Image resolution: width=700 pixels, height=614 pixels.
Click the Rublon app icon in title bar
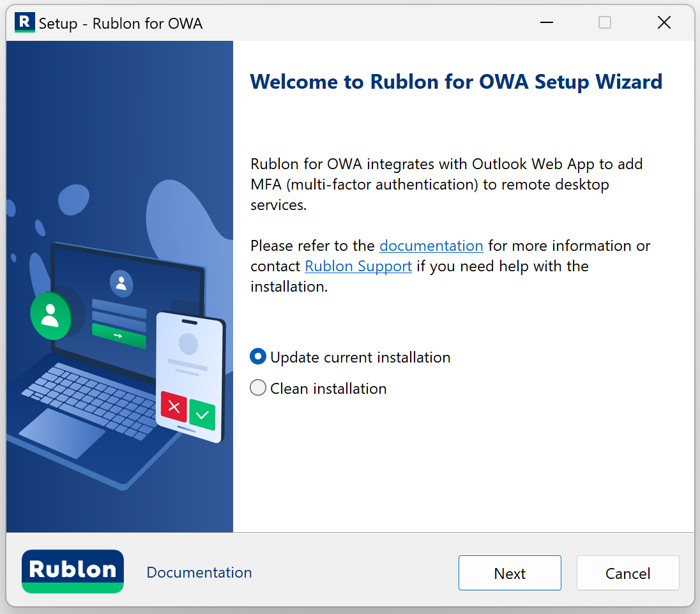(x=24, y=23)
